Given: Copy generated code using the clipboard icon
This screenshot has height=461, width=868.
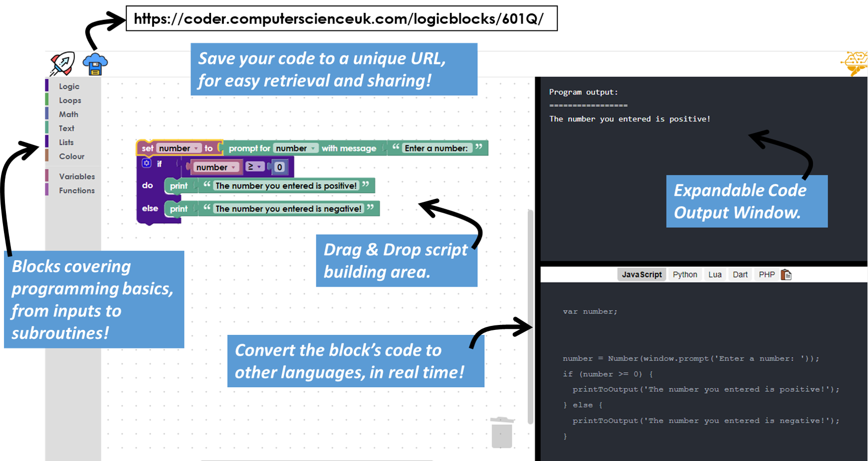Looking at the screenshot, I should click(787, 274).
